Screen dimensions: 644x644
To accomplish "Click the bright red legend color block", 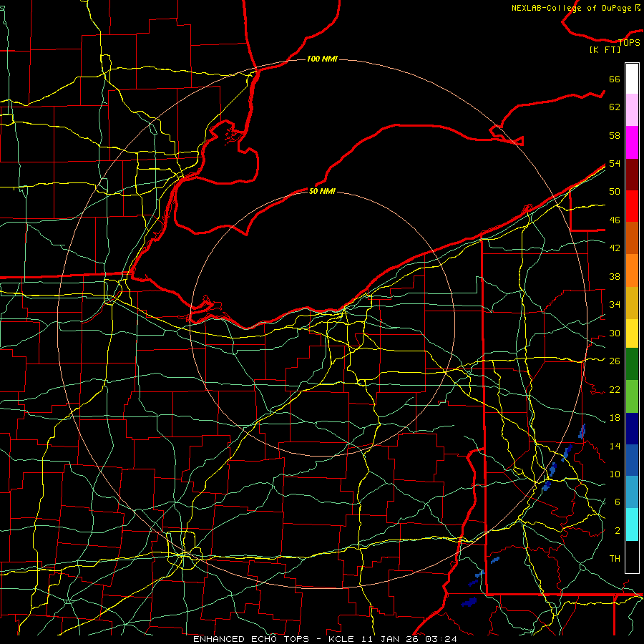I will (632, 206).
